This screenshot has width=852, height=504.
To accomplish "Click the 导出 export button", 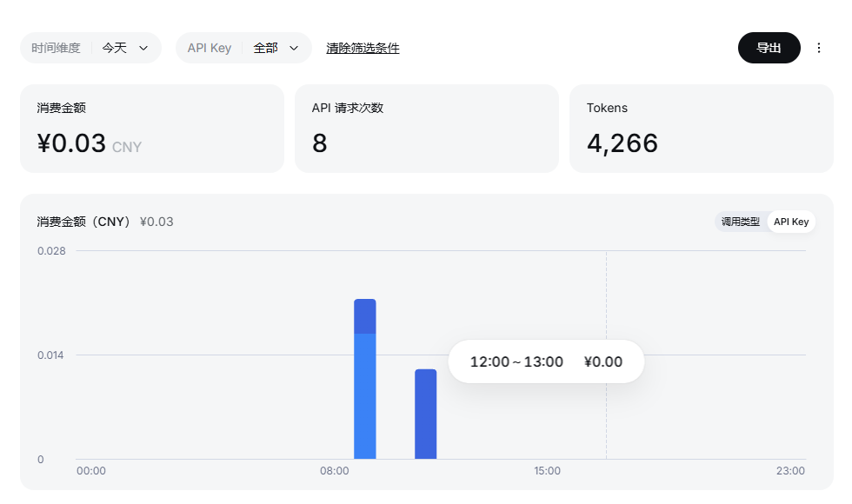I will 769,48.
